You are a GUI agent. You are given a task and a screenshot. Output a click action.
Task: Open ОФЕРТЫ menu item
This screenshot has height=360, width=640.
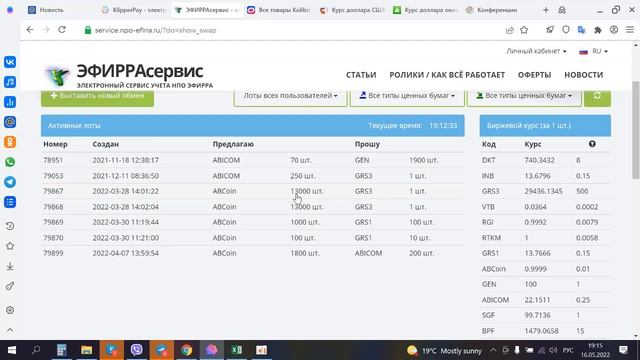(x=534, y=75)
